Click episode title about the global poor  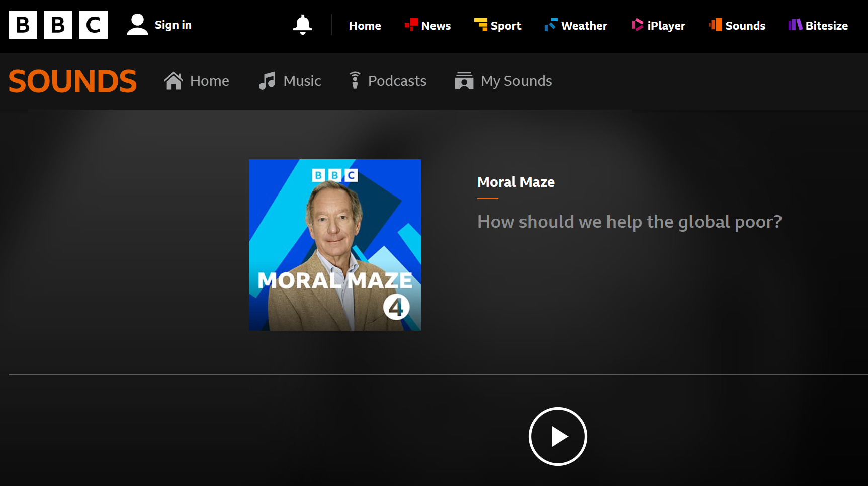(630, 222)
